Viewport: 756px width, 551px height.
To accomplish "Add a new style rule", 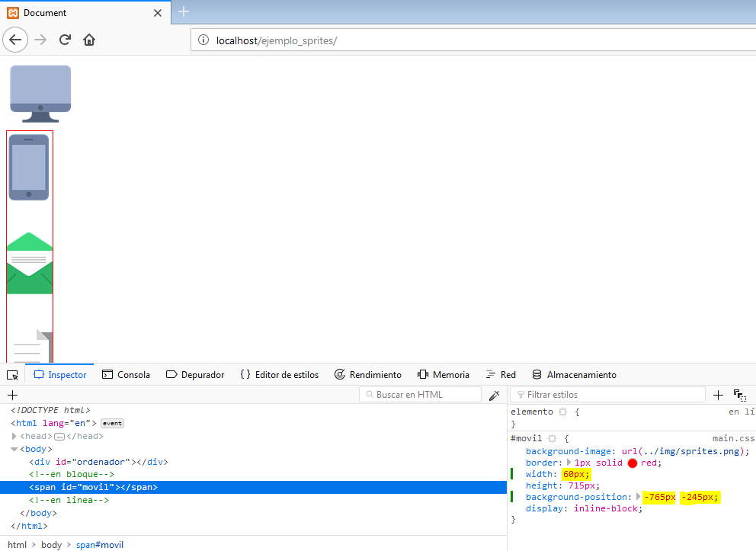I will click(718, 395).
